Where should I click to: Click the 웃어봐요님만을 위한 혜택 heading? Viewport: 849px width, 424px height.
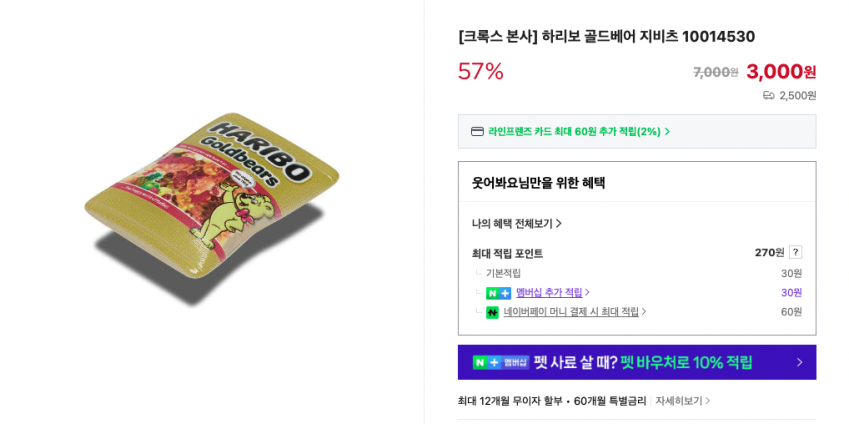pyautogui.click(x=538, y=183)
